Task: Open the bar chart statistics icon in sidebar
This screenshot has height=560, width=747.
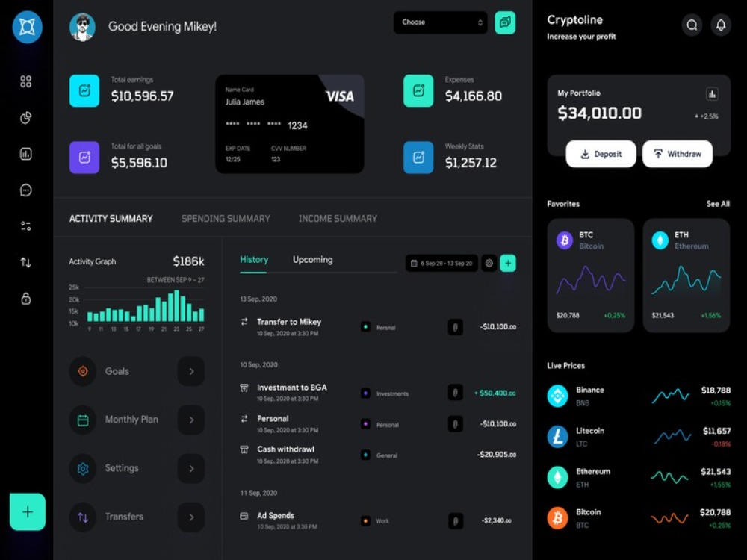Action: tap(25, 153)
